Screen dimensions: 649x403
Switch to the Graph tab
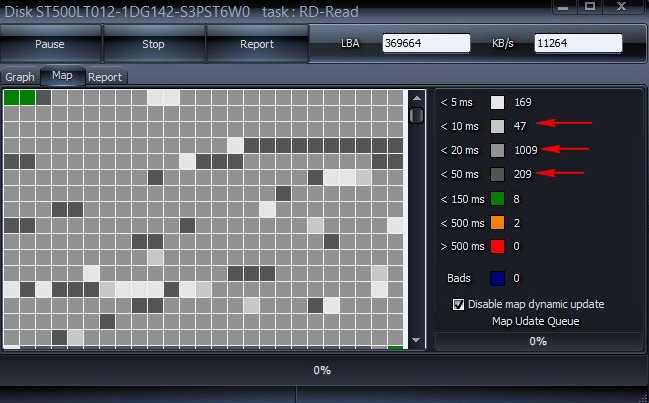point(20,77)
